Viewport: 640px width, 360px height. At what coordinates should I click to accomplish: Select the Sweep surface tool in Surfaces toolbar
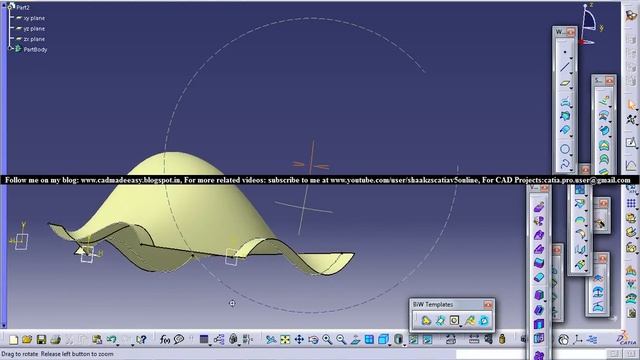point(604,131)
